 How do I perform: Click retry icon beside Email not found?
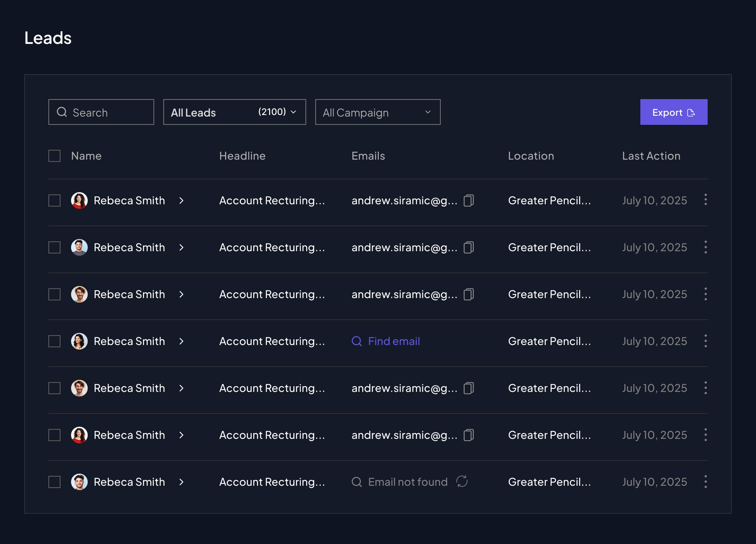[462, 482]
